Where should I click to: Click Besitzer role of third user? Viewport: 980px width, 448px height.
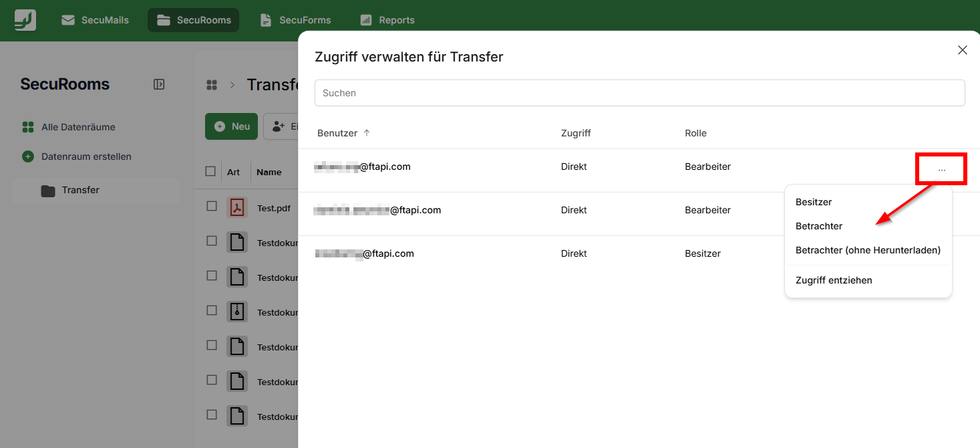click(x=703, y=253)
